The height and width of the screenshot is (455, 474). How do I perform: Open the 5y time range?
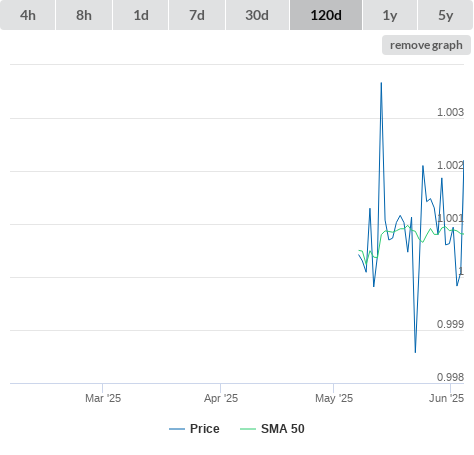pyautogui.click(x=445, y=15)
